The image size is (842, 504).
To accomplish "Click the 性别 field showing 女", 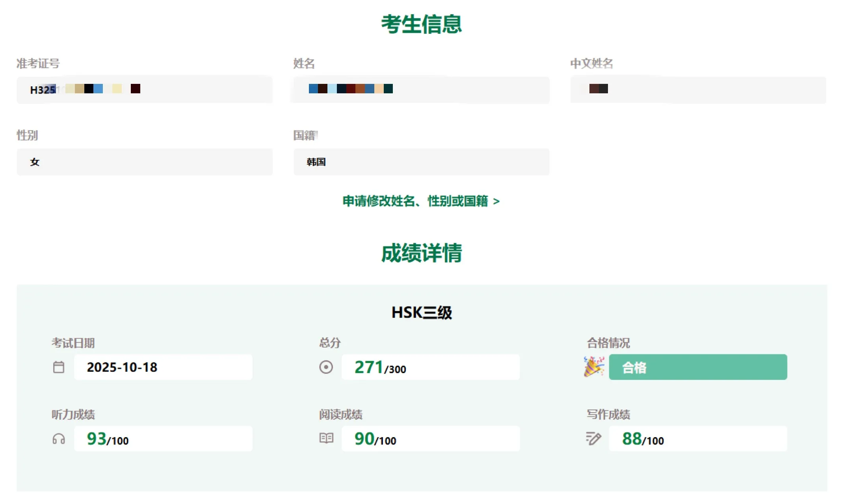I will point(145,161).
